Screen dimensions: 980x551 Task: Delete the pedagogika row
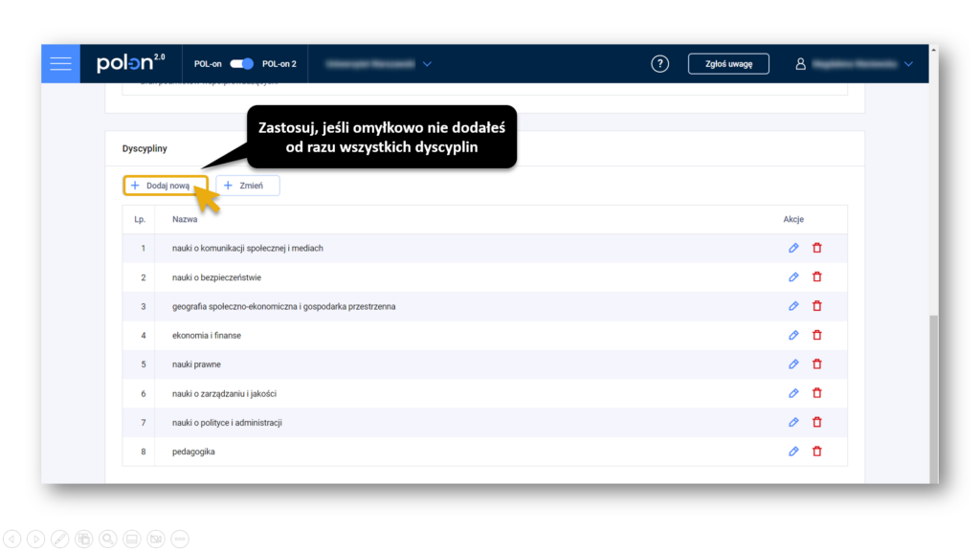817,452
